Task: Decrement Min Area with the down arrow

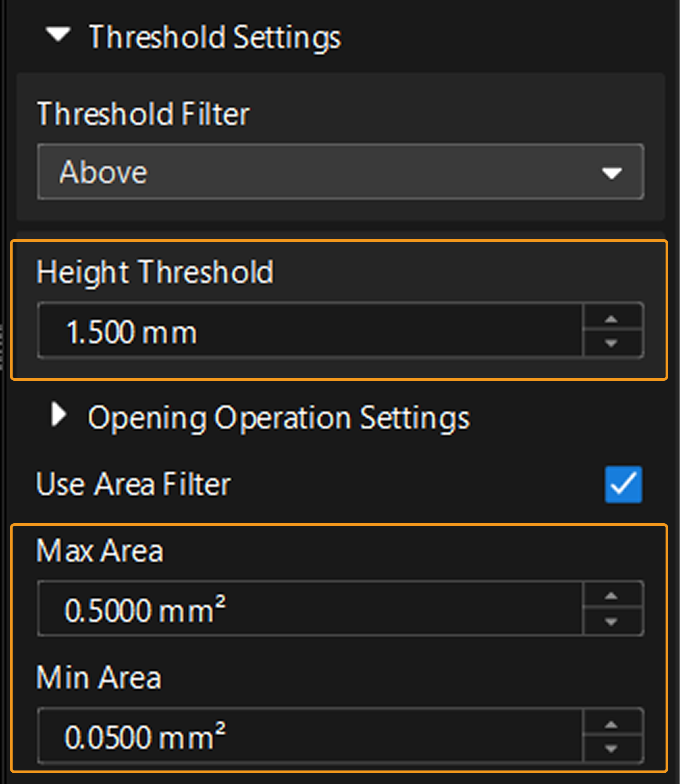Action: pos(612,749)
